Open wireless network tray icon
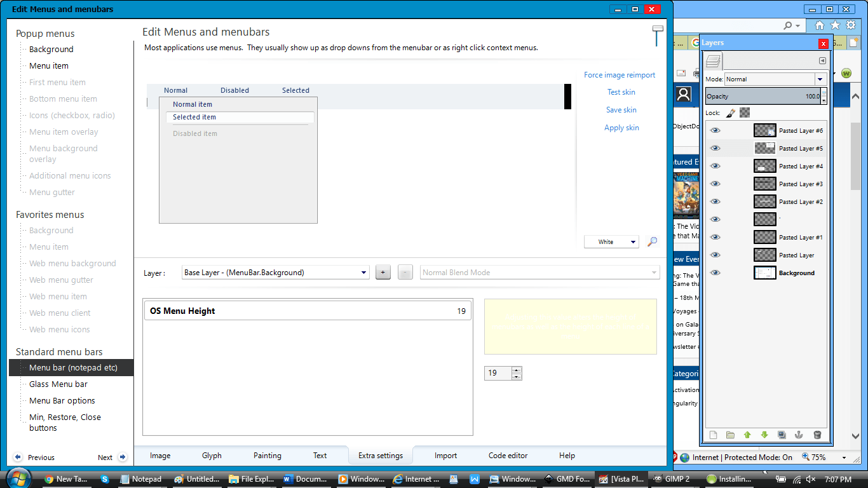868x488 pixels. (797, 479)
